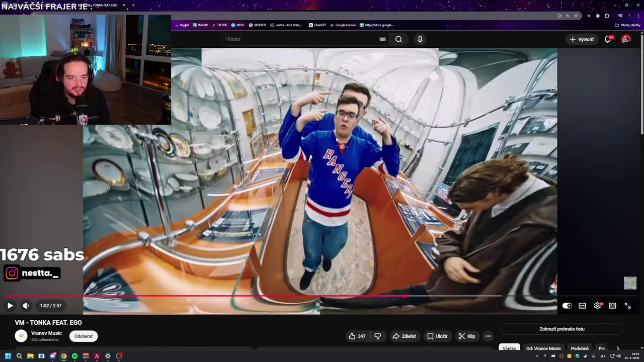The height and width of the screenshot is (362, 644).
Task: Open Steam tray icon
Action: (585, 356)
